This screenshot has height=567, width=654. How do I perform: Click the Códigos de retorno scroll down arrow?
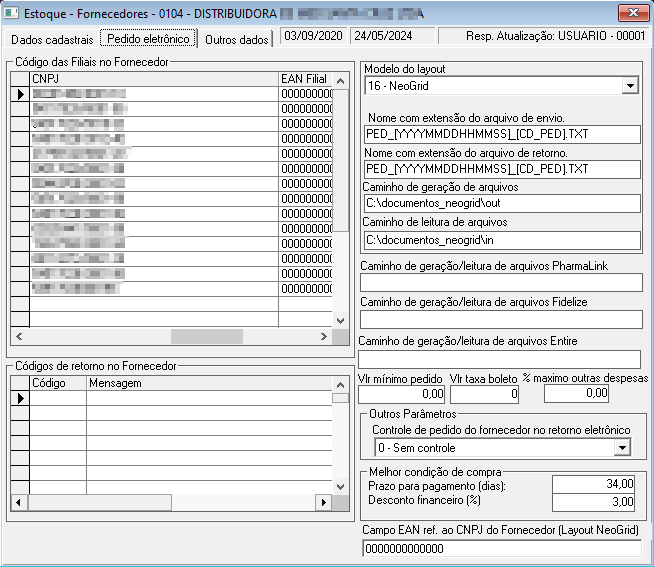click(341, 486)
